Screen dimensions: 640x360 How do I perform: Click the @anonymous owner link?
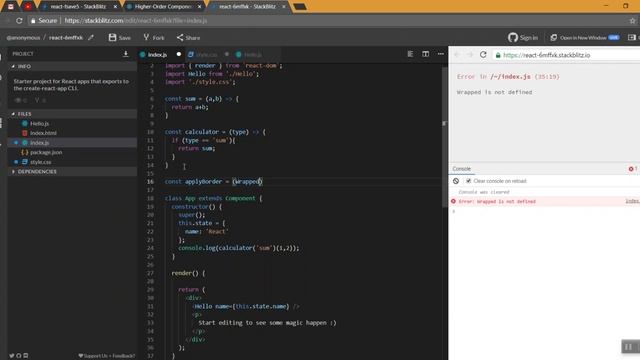(23, 38)
